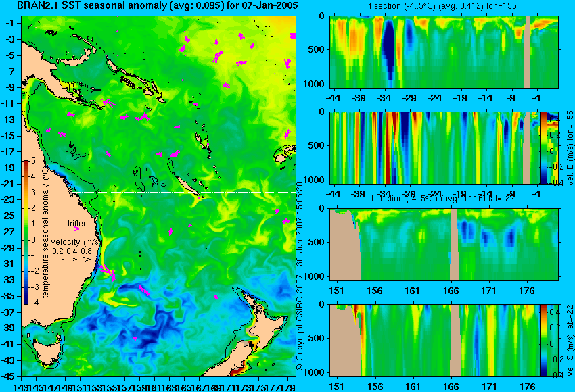Open the temperature section plot at lat=-22
Viewport: 575px width, 392px height.
(x=444, y=245)
